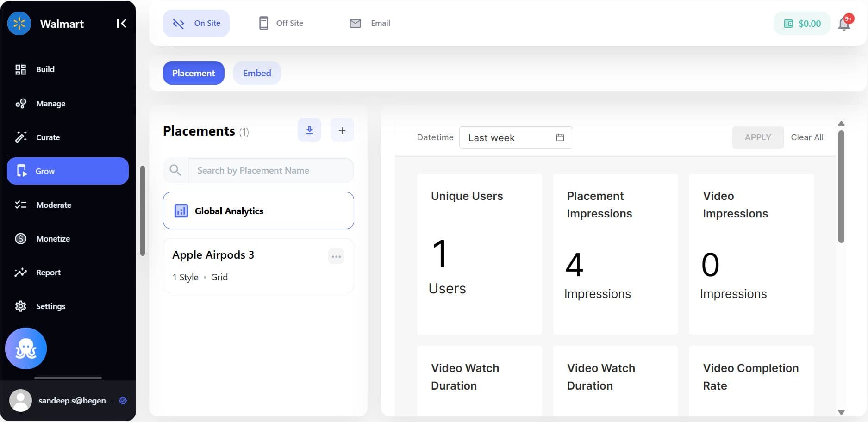Click the Video Impressions card
868x422 pixels.
click(751, 254)
